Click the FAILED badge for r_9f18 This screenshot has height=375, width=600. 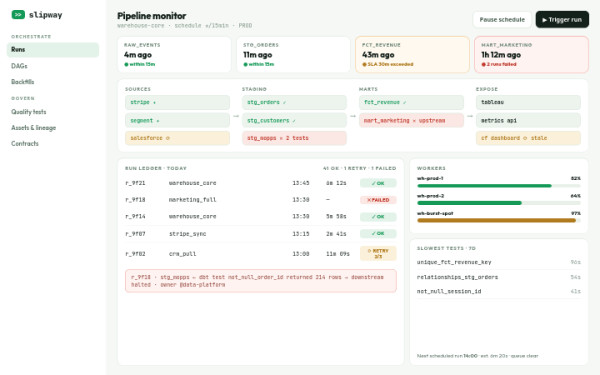pos(378,200)
